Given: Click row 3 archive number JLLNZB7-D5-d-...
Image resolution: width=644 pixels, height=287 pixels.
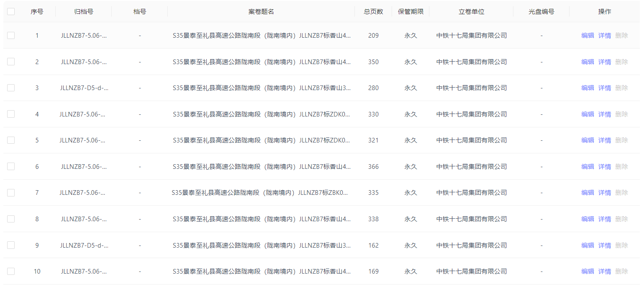Looking at the screenshot, I should coord(84,88).
